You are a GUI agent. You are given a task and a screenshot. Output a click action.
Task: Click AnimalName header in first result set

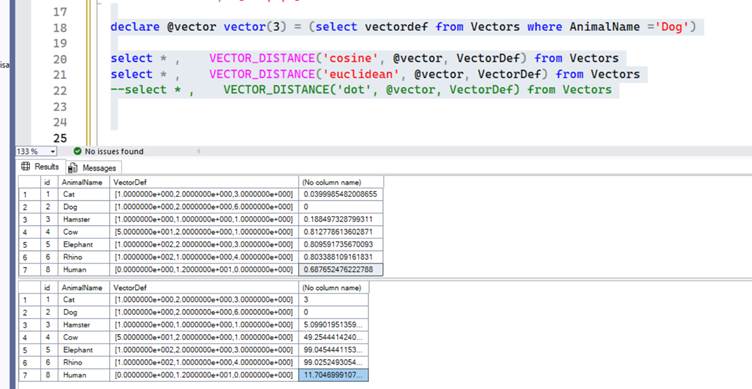(x=83, y=182)
